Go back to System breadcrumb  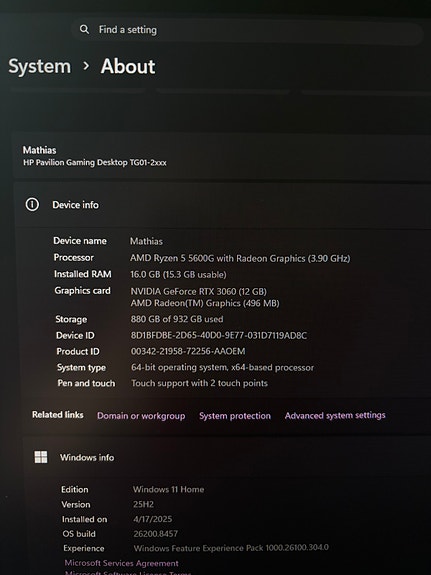tap(40, 66)
